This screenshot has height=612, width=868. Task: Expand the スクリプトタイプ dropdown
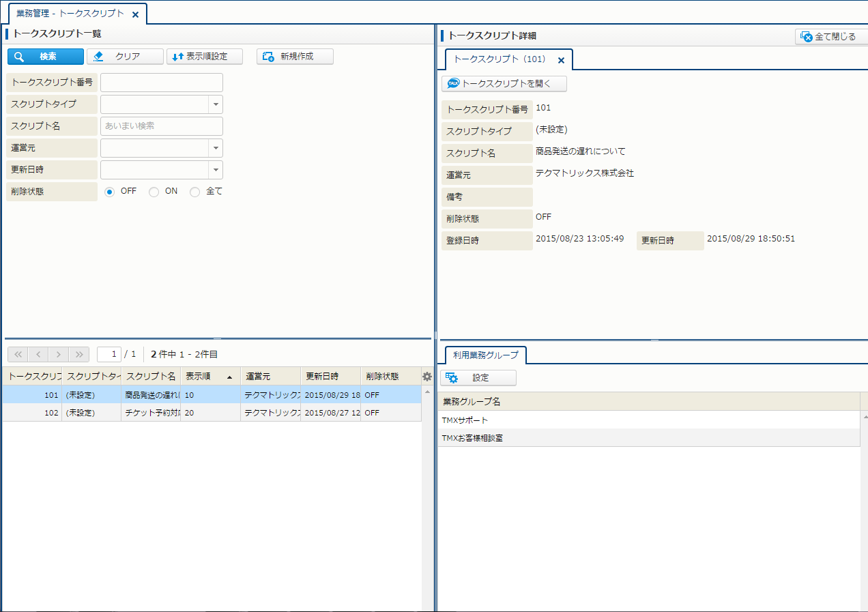[x=216, y=104]
